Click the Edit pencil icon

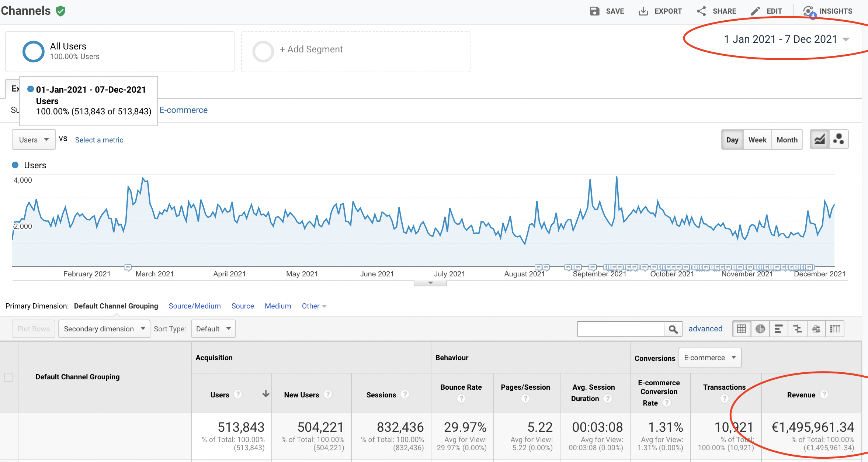tap(755, 11)
